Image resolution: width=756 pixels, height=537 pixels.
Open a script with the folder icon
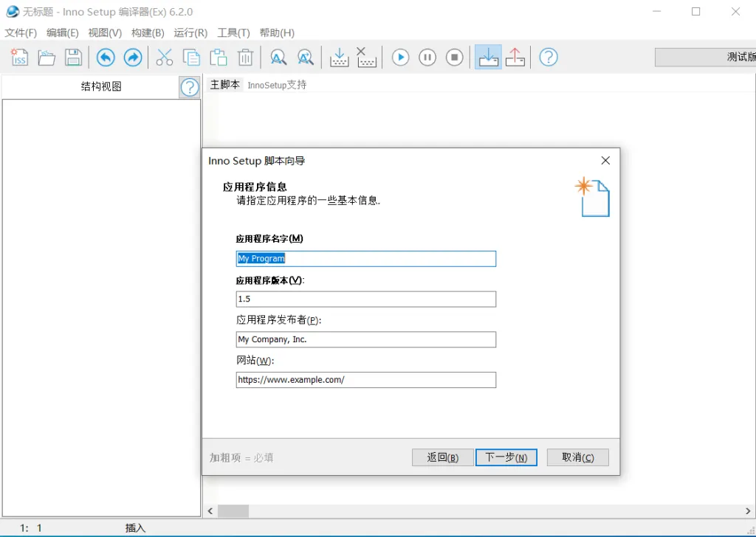pyautogui.click(x=46, y=58)
